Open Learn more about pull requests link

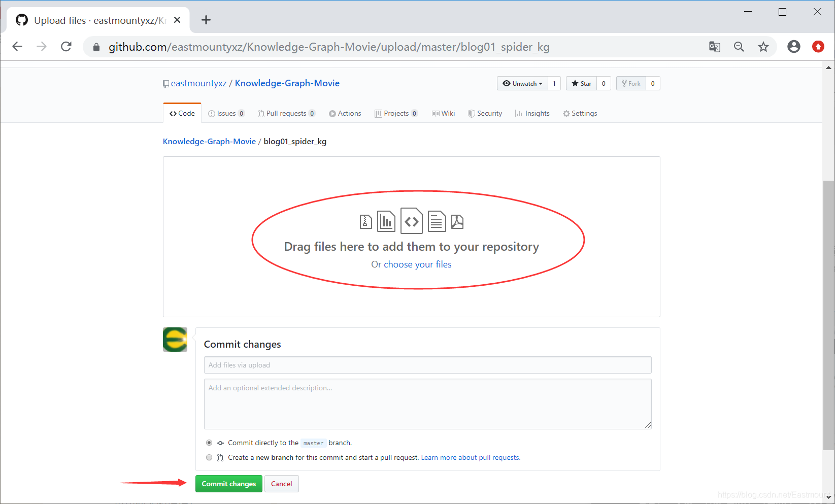(x=471, y=457)
